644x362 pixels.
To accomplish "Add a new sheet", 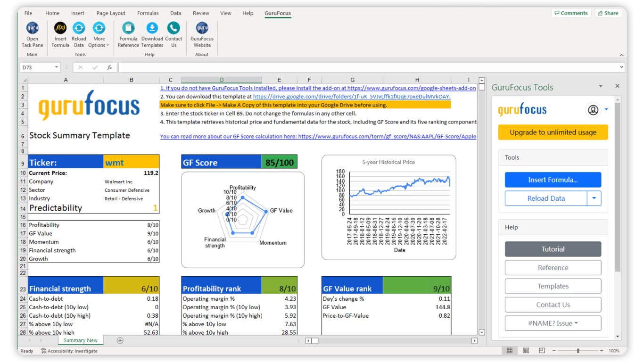I will (120, 340).
